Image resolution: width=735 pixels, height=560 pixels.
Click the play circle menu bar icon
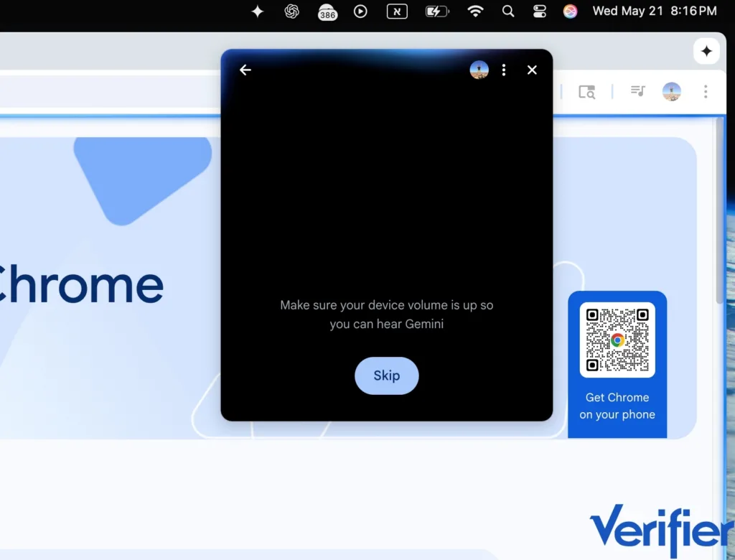[x=360, y=11]
